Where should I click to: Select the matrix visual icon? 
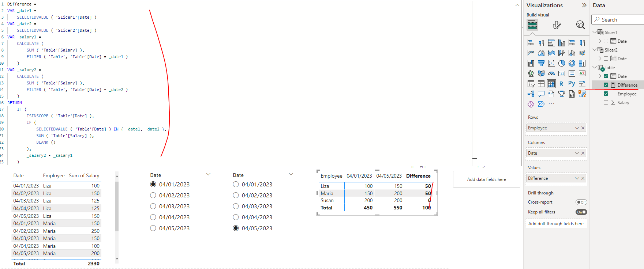tap(551, 84)
